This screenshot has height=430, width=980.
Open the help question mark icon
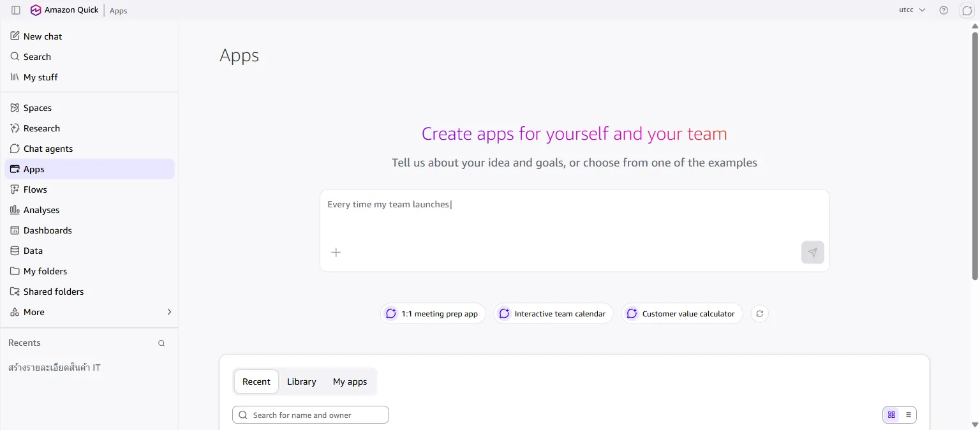[x=944, y=10]
